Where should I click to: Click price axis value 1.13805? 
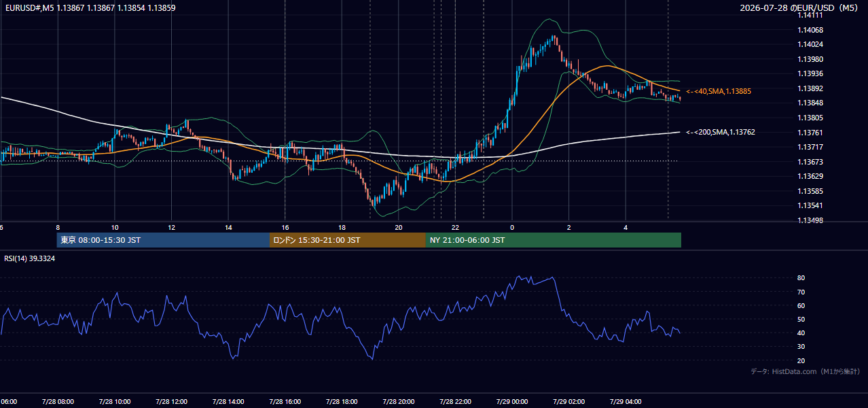pyautogui.click(x=811, y=118)
